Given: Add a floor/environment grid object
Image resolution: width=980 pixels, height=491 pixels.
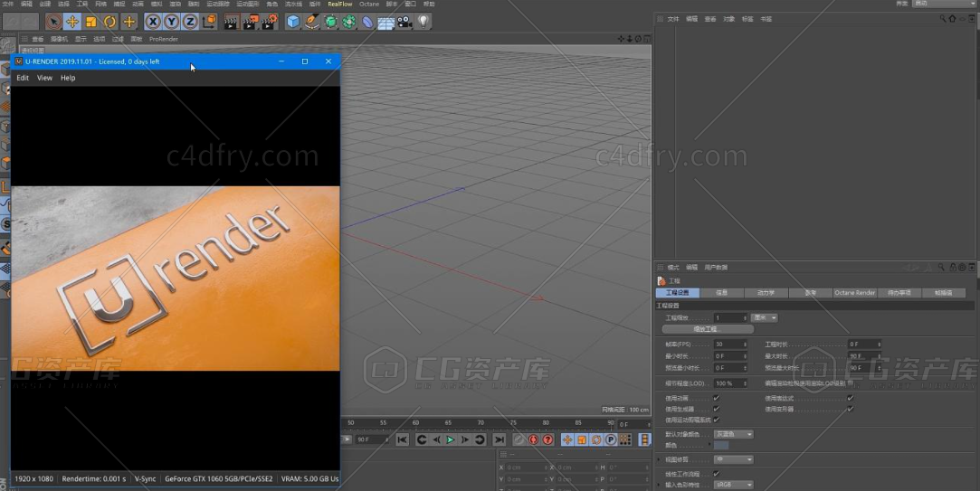Looking at the screenshot, I should click(x=385, y=22).
